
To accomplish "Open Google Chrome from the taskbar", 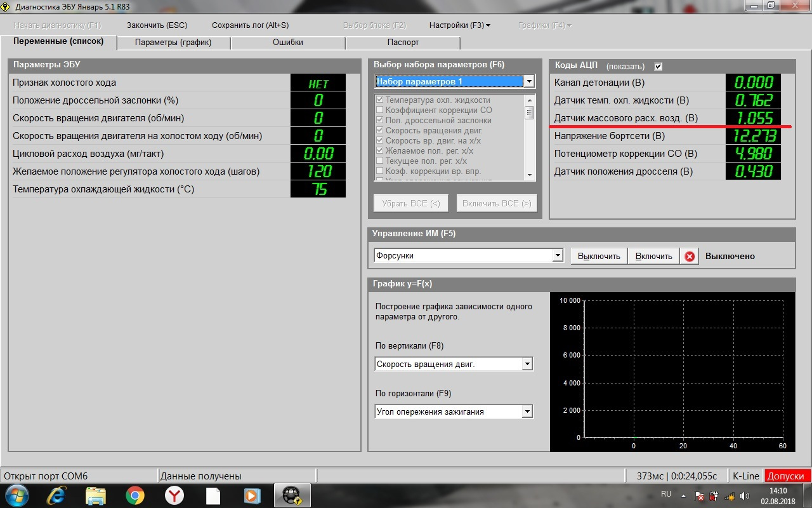I will [134, 495].
